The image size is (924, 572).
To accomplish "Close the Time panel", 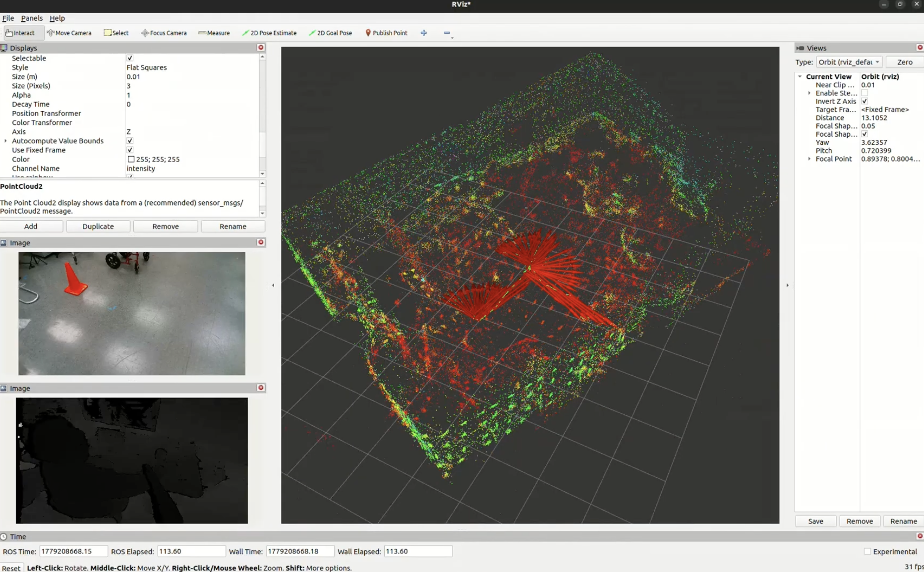I will click(x=920, y=536).
